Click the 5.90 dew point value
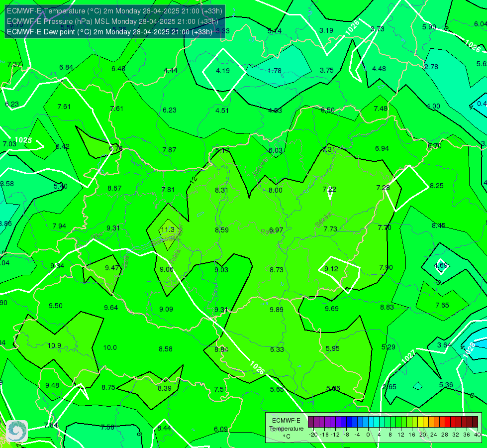This screenshot has width=487, height=448. point(429,27)
